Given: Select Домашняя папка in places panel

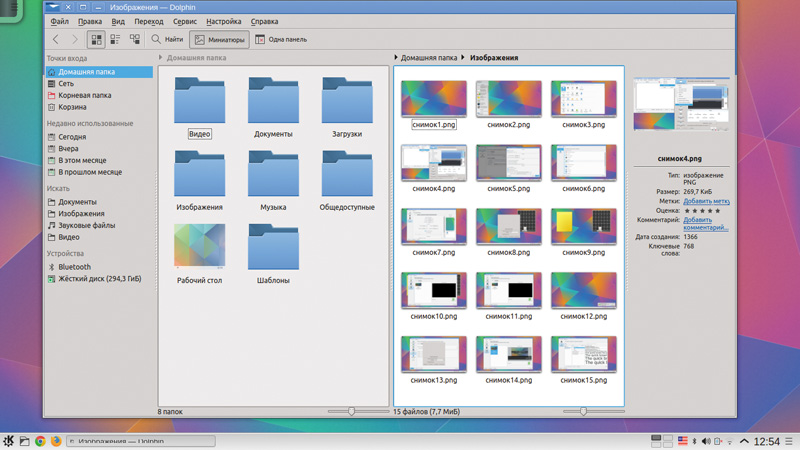Looking at the screenshot, I should tap(99, 72).
